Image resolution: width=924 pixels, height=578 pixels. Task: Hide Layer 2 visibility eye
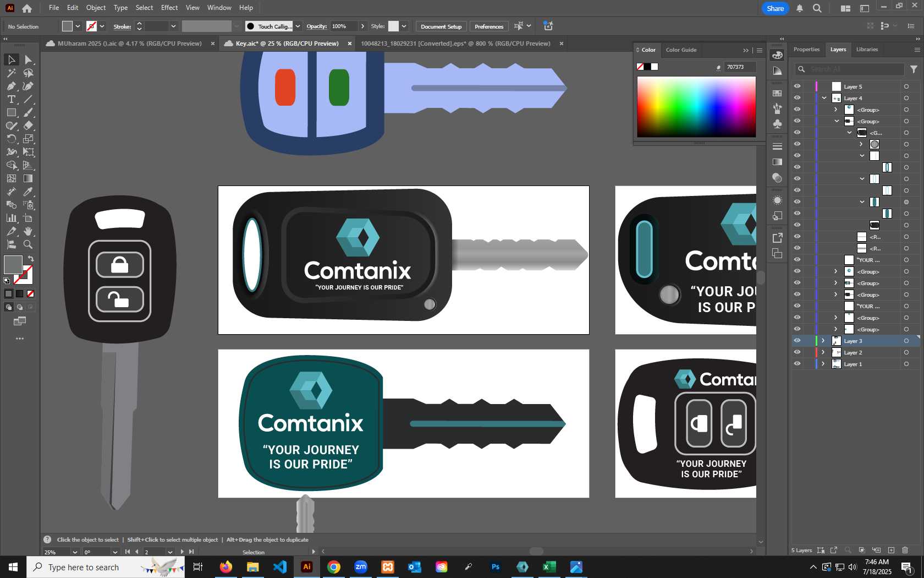(x=797, y=352)
